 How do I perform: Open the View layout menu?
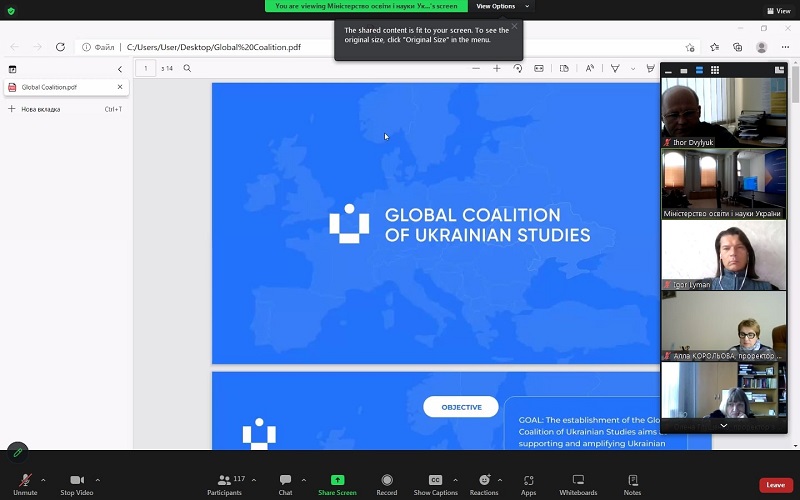point(779,11)
